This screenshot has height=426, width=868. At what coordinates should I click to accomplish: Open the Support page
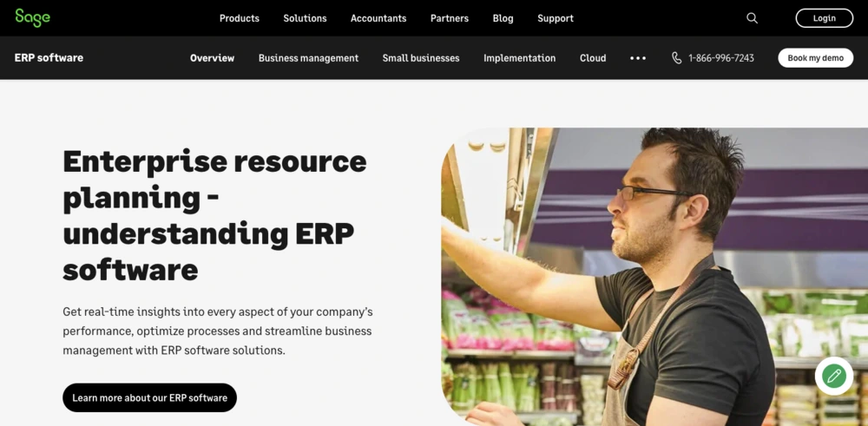coord(556,18)
